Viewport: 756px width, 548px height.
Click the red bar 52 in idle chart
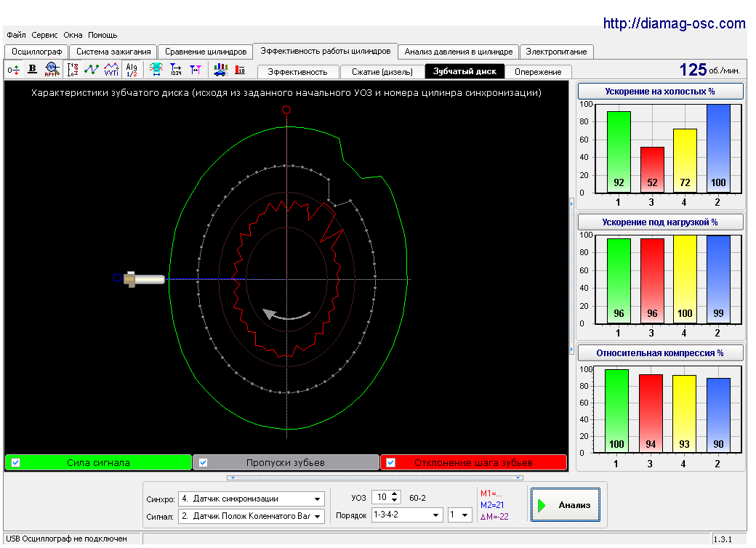click(x=652, y=169)
